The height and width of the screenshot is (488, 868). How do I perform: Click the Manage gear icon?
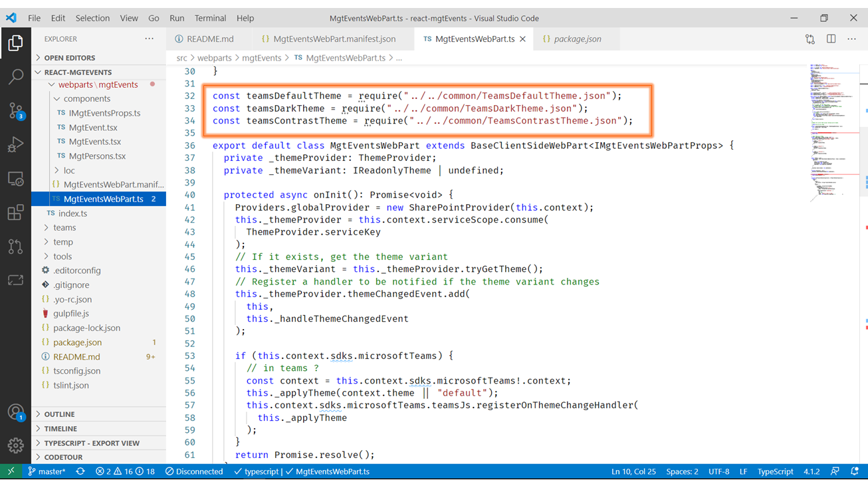[15, 445]
